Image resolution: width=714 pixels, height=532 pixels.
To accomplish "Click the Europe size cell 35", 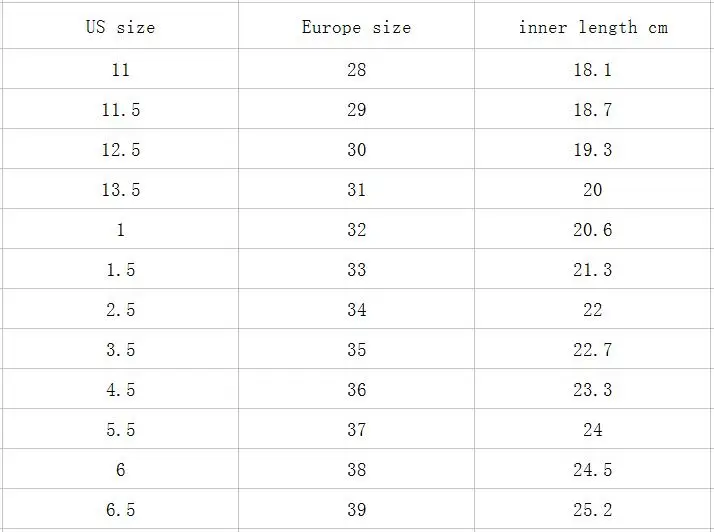I will pyautogui.click(x=356, y=349).
